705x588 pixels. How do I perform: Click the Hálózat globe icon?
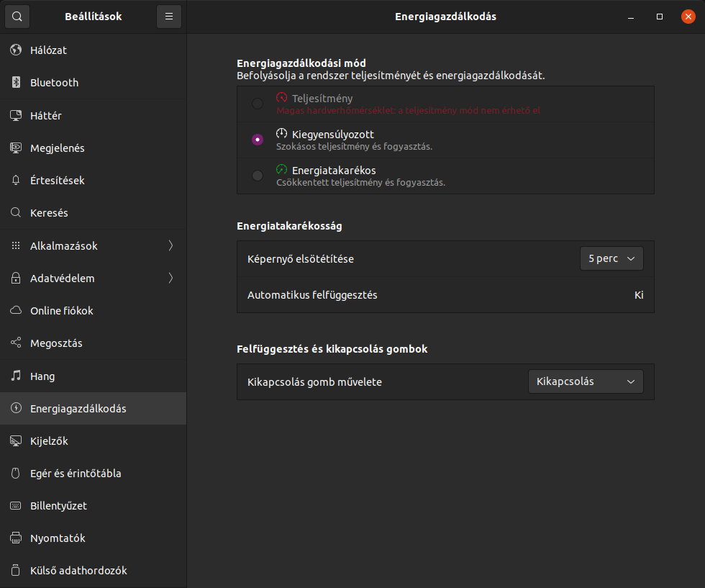pyautogui.click(x=16, y=50)
